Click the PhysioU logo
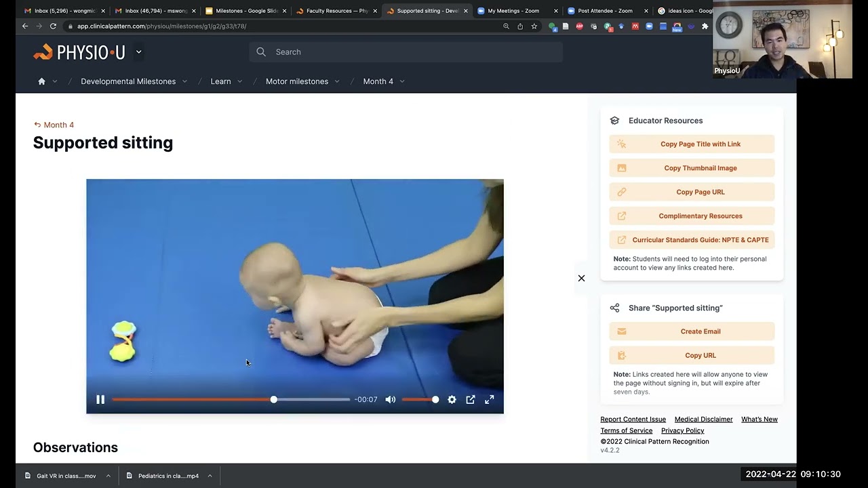This screenshot has width=868, height=488. pos(79,52)
